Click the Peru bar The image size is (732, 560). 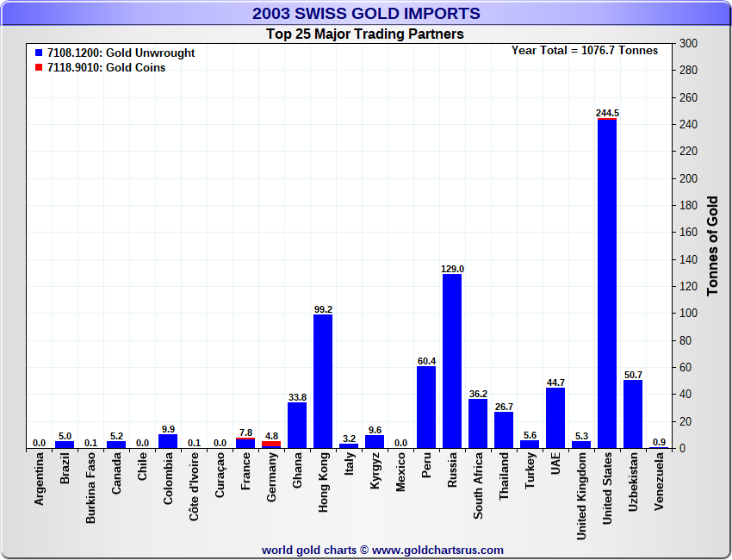(426, 408)
